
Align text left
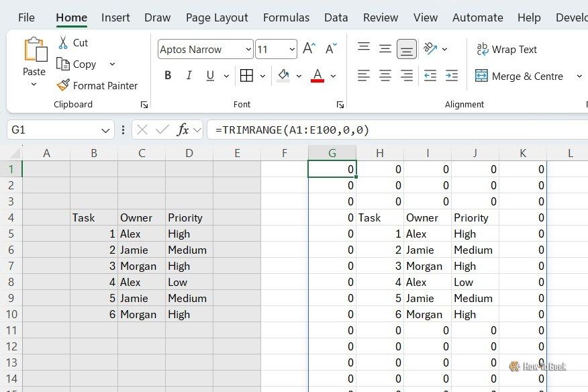pyautogui.click(x=363, y=76)
